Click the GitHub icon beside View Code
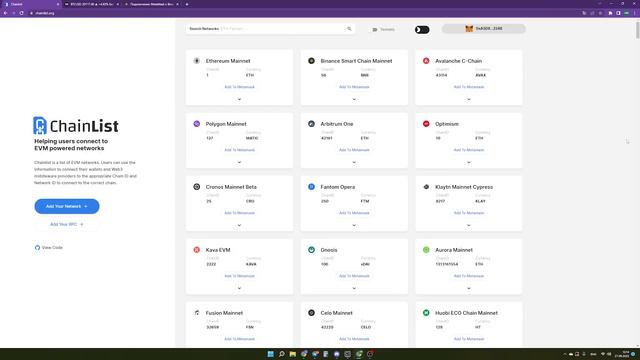Image resolution: width=640 pixels, height=360 pixels. coord(37,247)
